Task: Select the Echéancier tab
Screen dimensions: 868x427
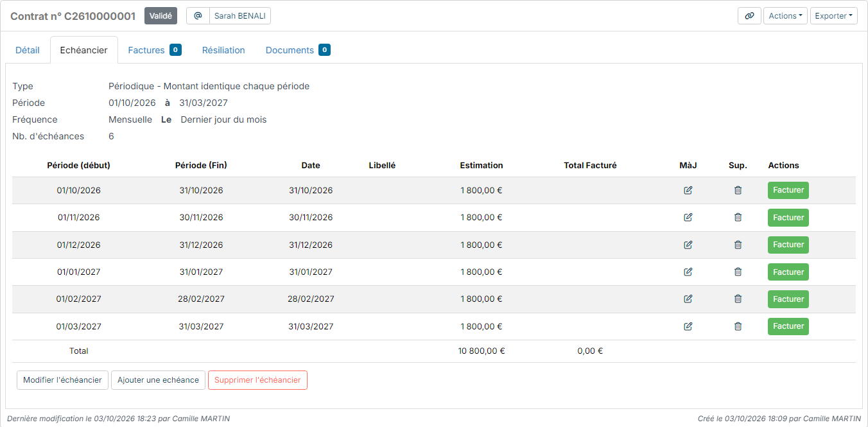Action: 84,50
